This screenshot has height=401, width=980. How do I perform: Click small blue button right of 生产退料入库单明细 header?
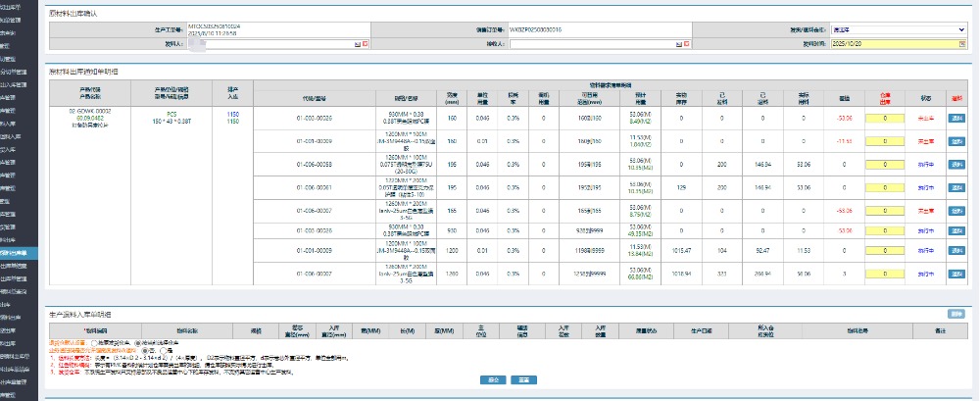point(955,314)
